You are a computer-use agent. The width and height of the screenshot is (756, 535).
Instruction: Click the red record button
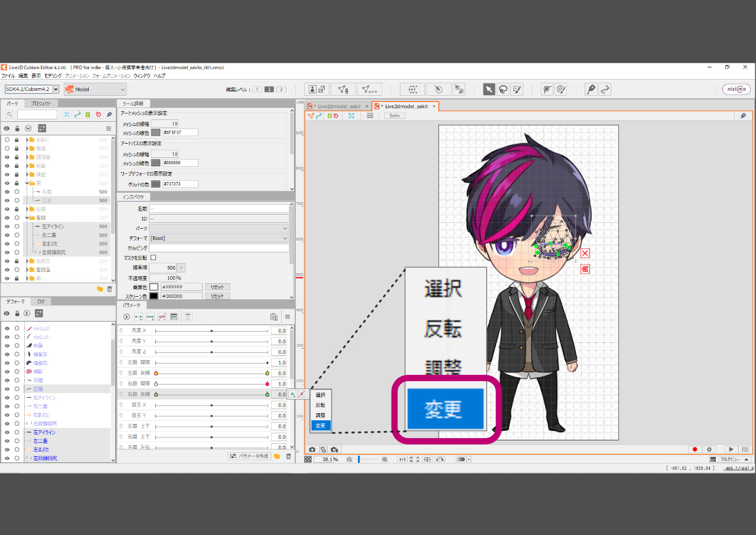tap(695, 450)
